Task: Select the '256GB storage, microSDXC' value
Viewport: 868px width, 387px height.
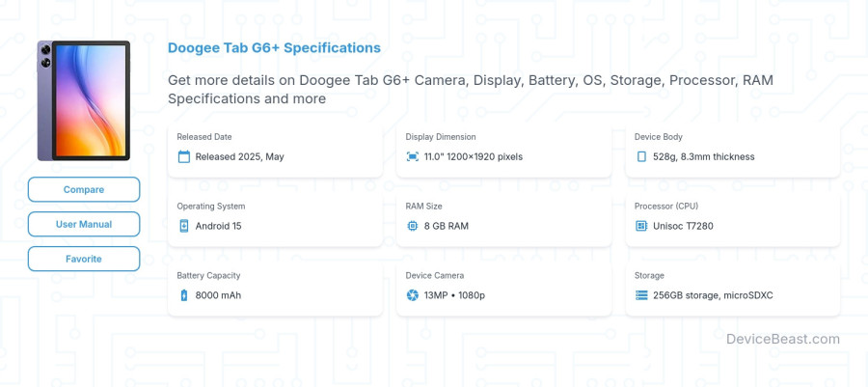Action: point(713,295)
